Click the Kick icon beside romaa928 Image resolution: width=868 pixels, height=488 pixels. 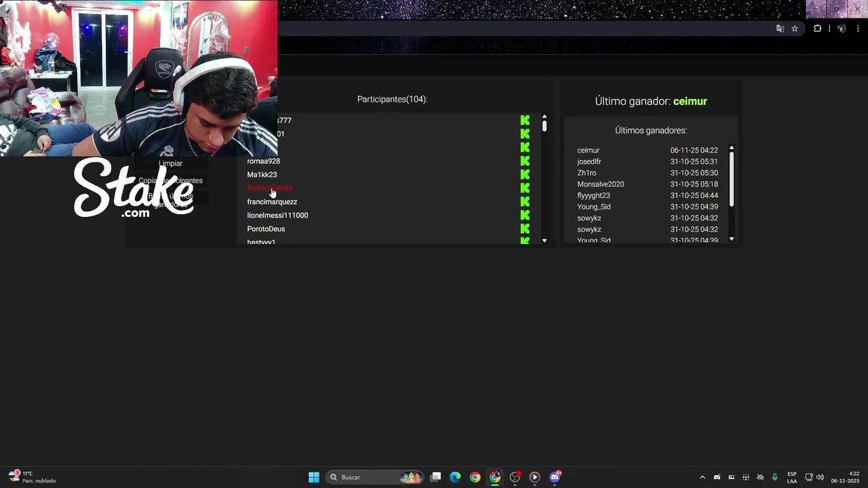pyautogui.click(x=525, y=161)
